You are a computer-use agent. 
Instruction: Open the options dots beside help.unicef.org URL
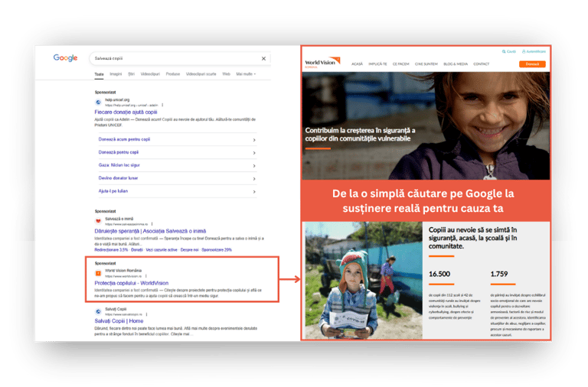(x=162, y=106)
